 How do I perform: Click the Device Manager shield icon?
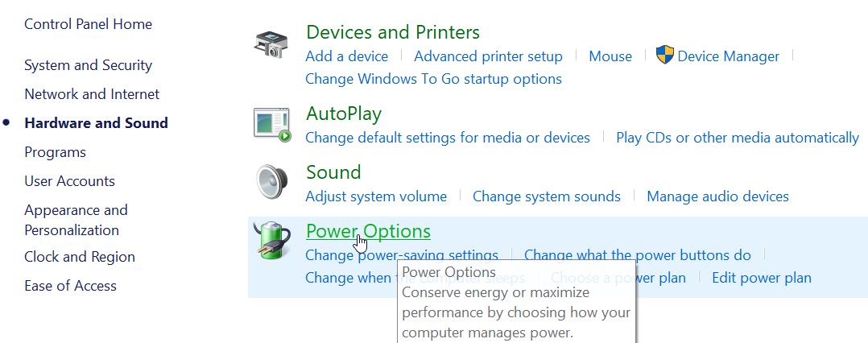point(665,56)
